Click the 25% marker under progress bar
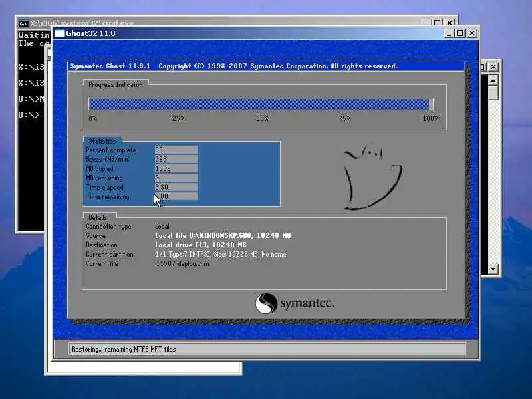This screenshot has width=532, height=399. (178, 118)
